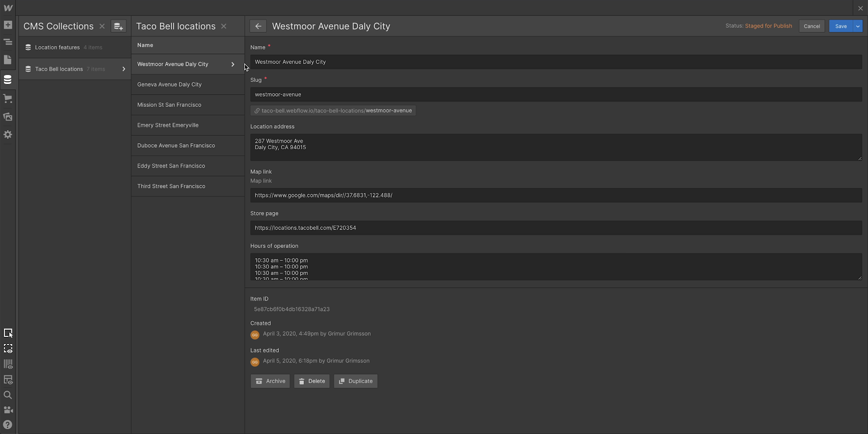Edit the Hours of operation text area
The height and width of the screenshot is (434, 868).
tap(556, 267)
